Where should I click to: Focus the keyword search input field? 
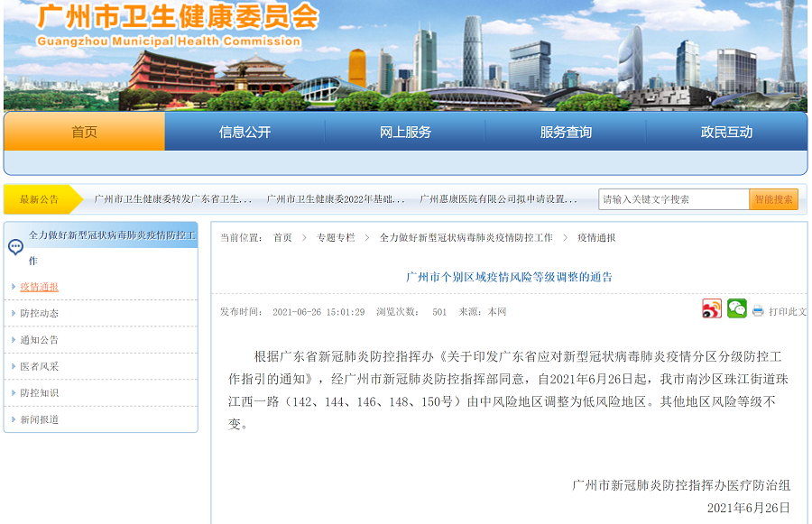click(673, 199)
